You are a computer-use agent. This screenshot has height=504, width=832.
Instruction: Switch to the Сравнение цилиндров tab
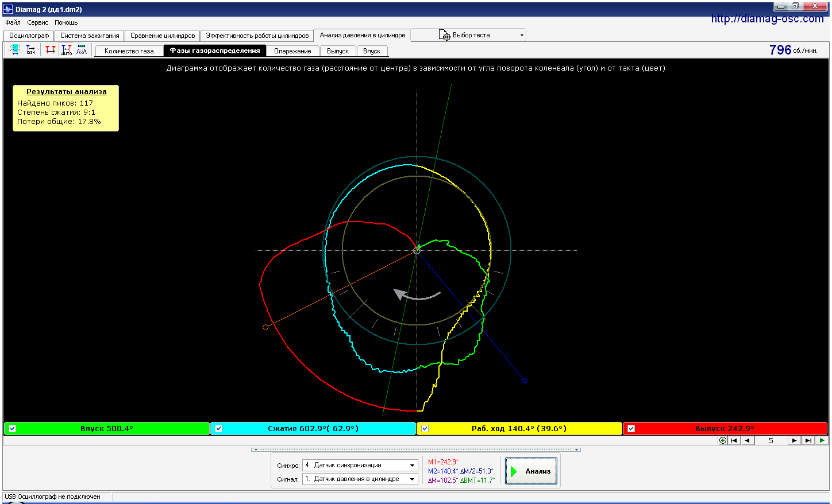(163, 36)
